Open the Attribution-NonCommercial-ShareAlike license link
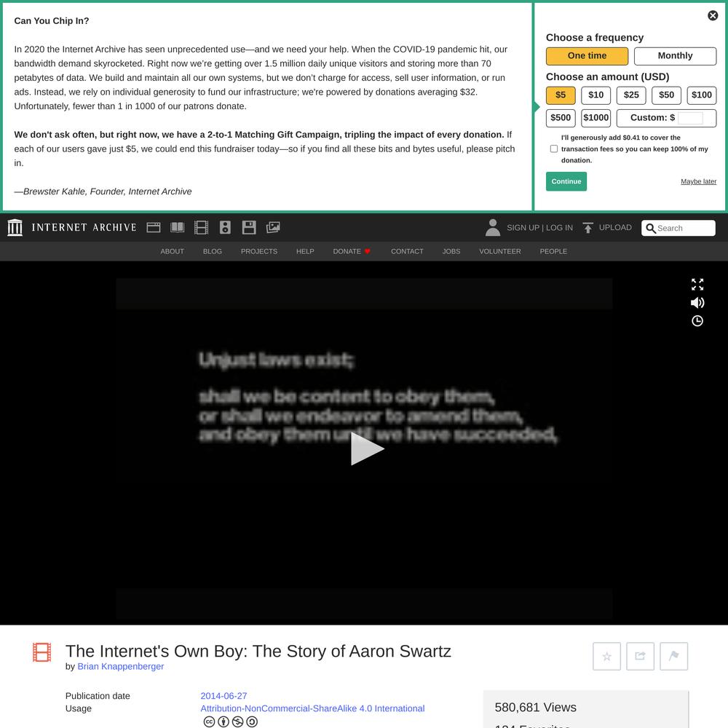This screenshot has height=728, width=728. 312,708
